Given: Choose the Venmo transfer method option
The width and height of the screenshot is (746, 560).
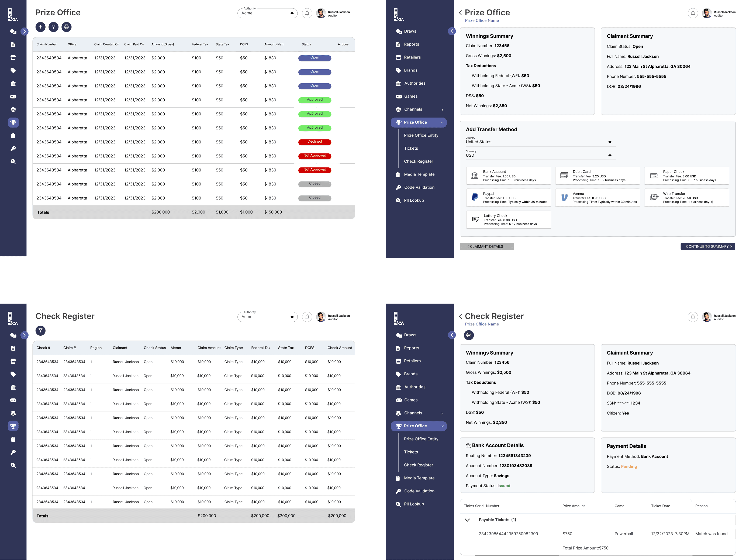Looking at the screenshot, I should pyautogui.click(x=597, y=197).
